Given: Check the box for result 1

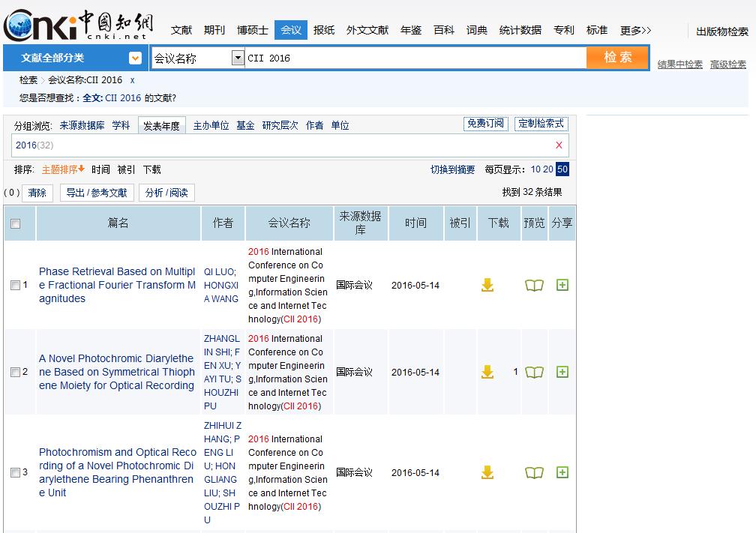Looking at the screenshot, I should click(x=15, y=286).
